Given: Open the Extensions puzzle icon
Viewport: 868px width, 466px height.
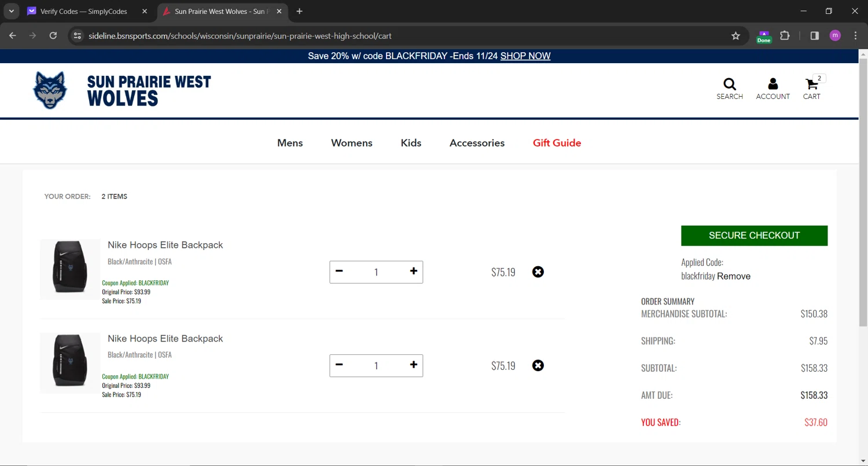Looking at the screenshot, I should (785, 36).
